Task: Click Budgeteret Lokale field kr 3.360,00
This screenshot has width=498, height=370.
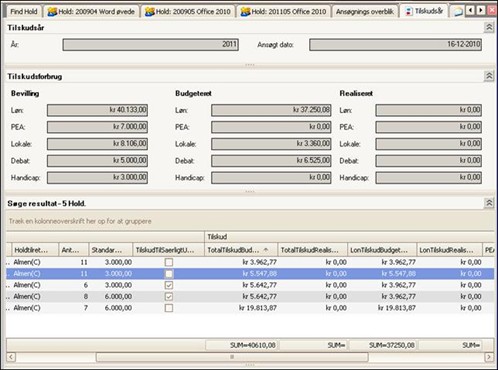Action: (271, 144)
